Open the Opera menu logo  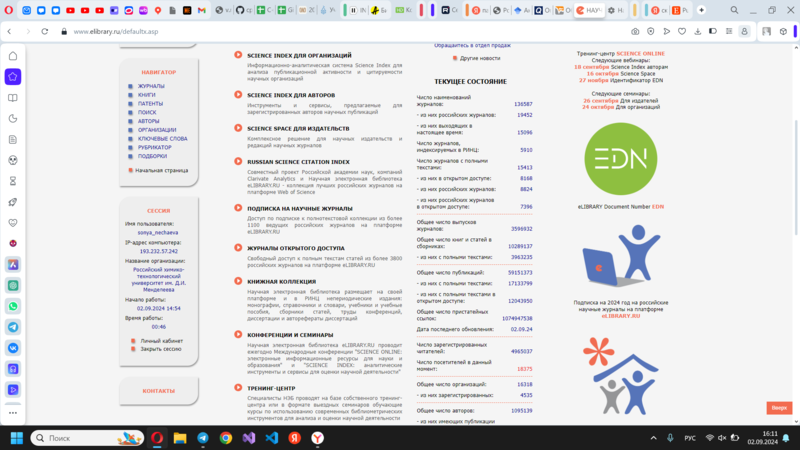9,10
